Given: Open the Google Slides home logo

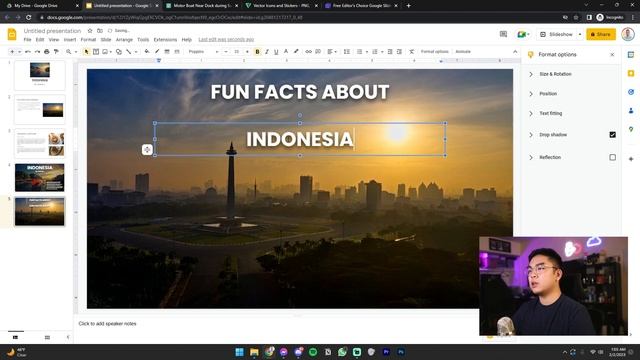Looking at the screenshot, I should click(x=12, y=34).
